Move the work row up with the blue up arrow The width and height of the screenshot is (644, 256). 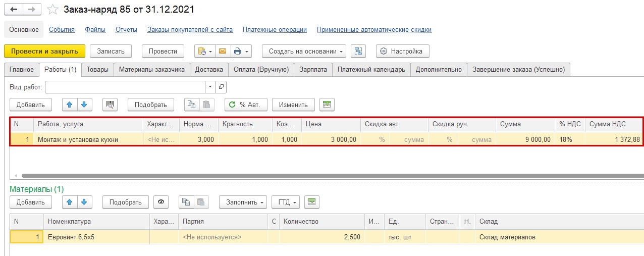70,105
